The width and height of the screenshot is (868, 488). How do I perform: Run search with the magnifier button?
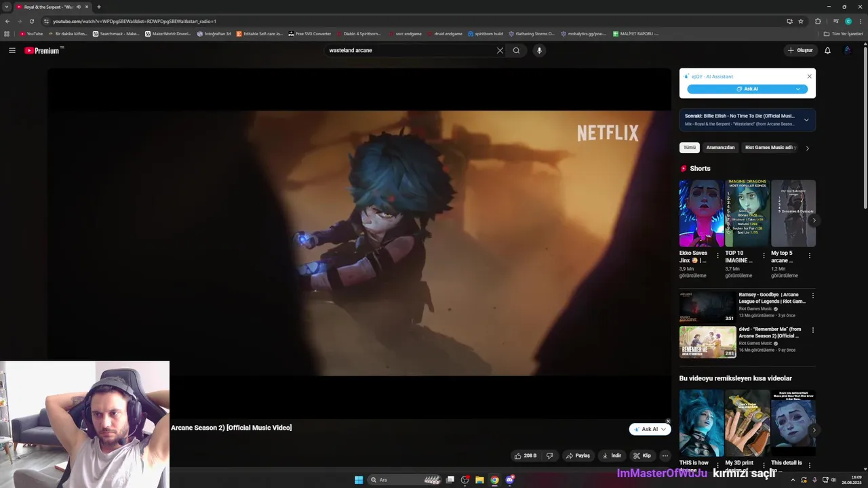[x=516, y=50]
